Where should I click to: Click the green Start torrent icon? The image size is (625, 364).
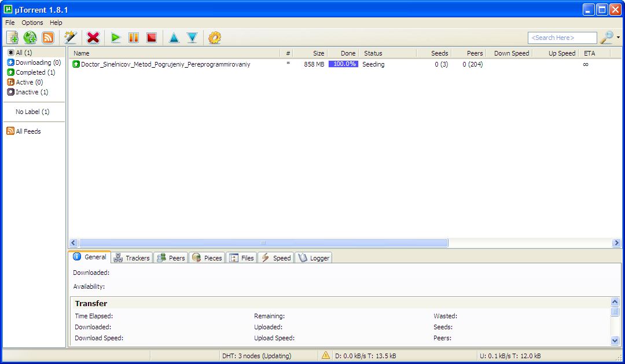click(x=116, y=38)
